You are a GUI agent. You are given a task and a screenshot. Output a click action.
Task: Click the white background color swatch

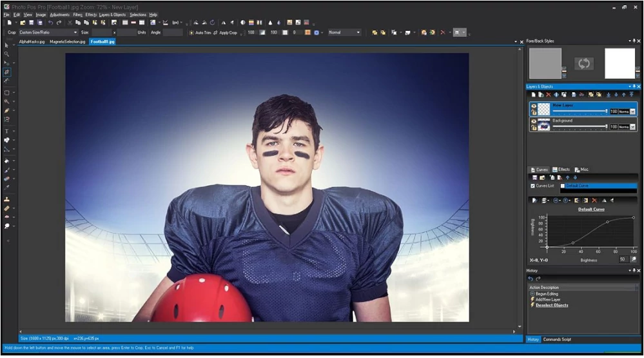pyautogui.click(x=620, y=63)
